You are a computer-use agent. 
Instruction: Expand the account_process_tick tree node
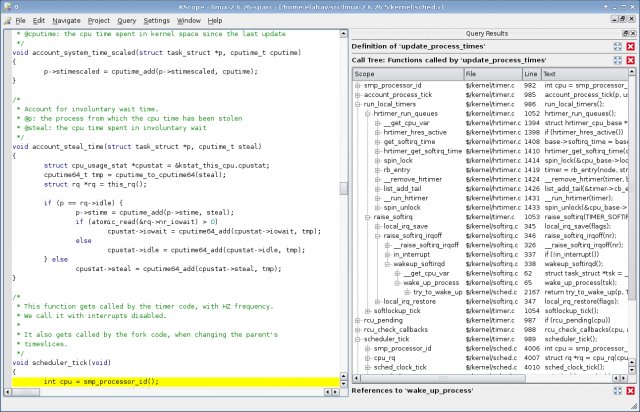click(x=357, y=95)
